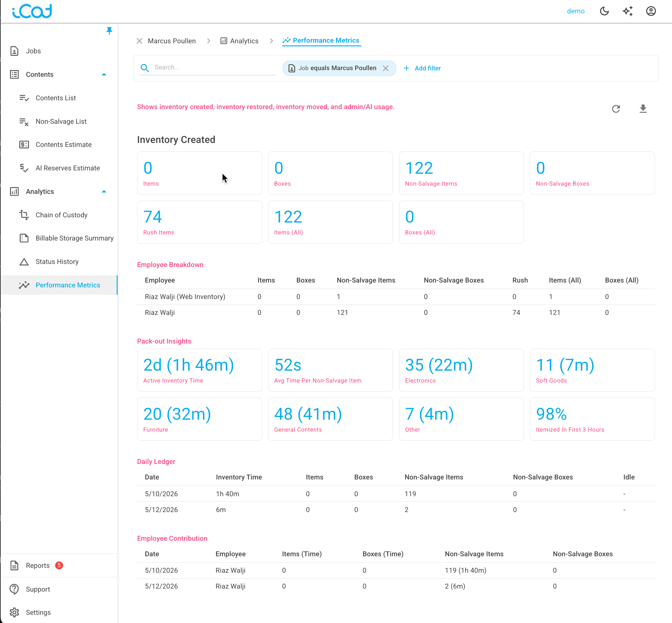Click the 5/10/2026 date in Daily Ledger
Image resolution: width=672 pixels, height=623 pixels.
[161, 494]
